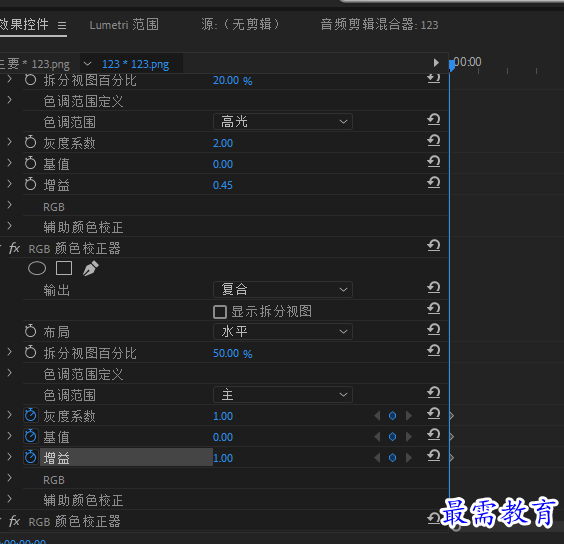Toggle fx of RGB 颜色校正器 above mask tools
Viewport: 564px width, 544px height.
pos(14,248)
